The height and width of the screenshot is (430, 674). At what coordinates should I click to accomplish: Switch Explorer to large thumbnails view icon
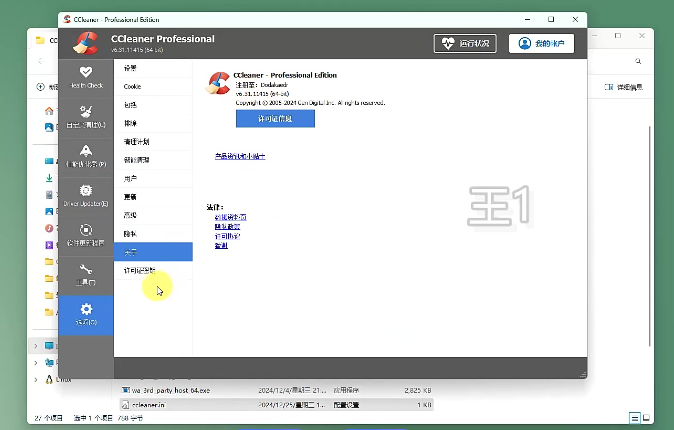point(646,418)
